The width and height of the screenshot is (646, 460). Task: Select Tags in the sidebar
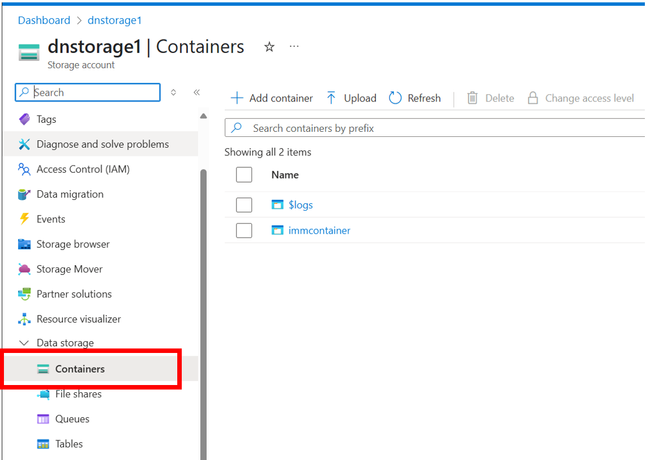tap(101, 119)
